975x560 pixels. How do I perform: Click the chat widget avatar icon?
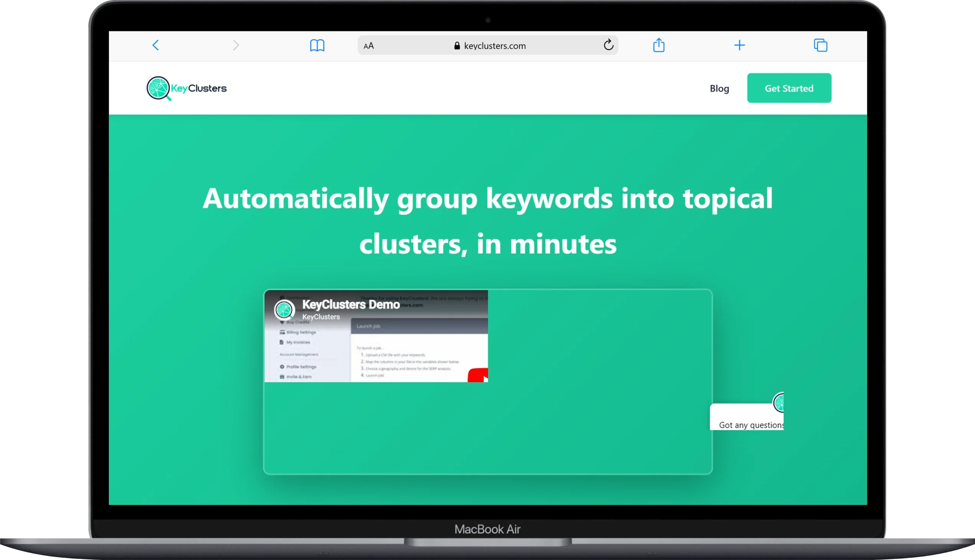778,402
